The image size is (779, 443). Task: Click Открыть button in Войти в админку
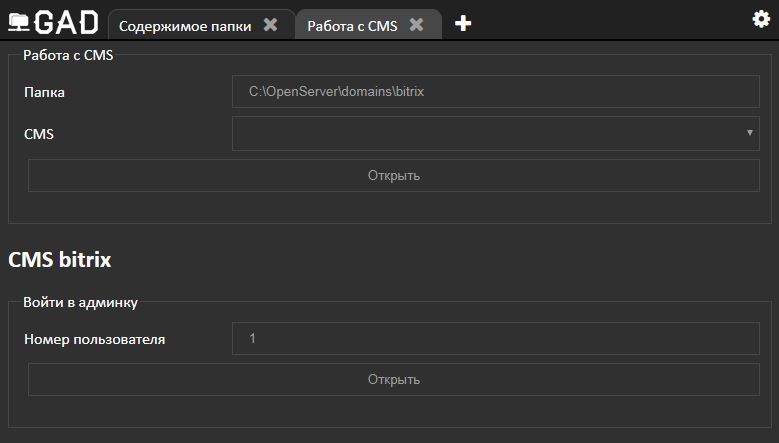coord(393,379)
